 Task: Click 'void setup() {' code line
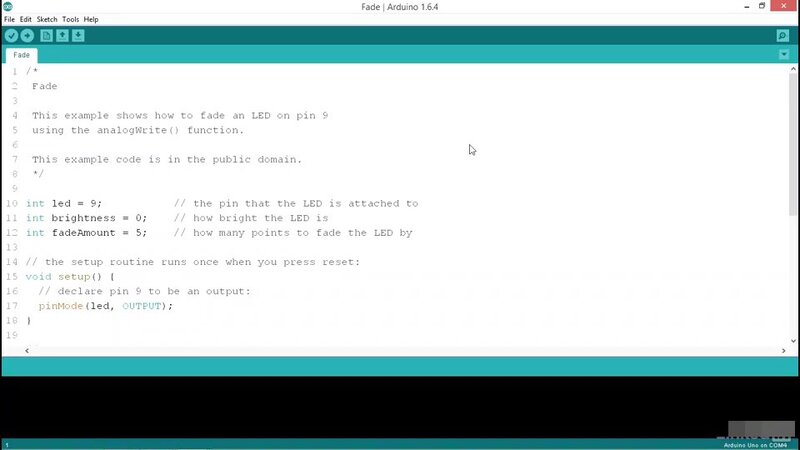pyautogui.click(x=70, y=277)
